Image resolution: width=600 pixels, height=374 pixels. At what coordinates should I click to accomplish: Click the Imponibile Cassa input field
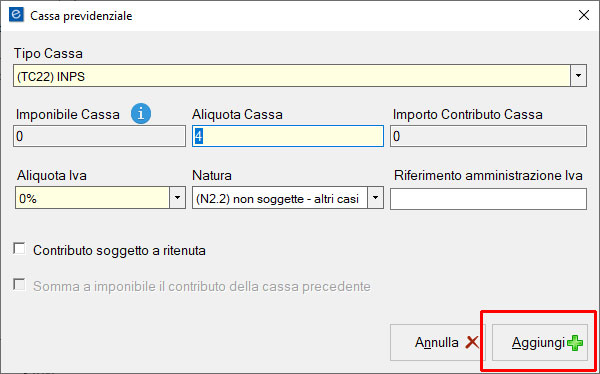[x=99, y=136]
